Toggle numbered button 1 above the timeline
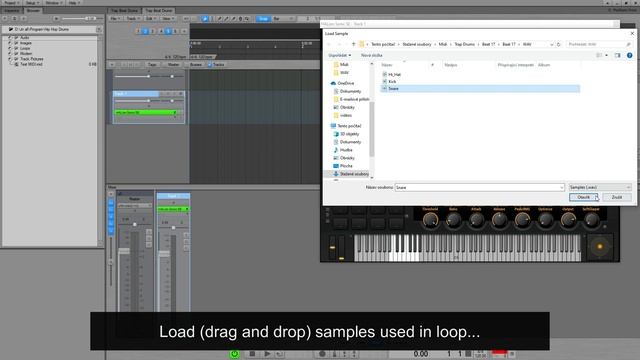 (x=138, y=31)
